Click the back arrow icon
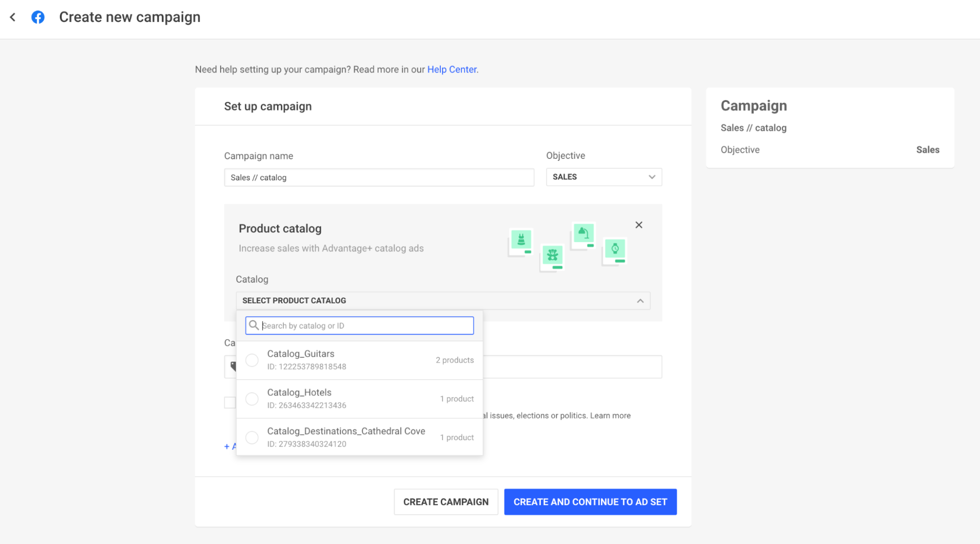This screenshot has height=544, width=980. click(13, 17)
